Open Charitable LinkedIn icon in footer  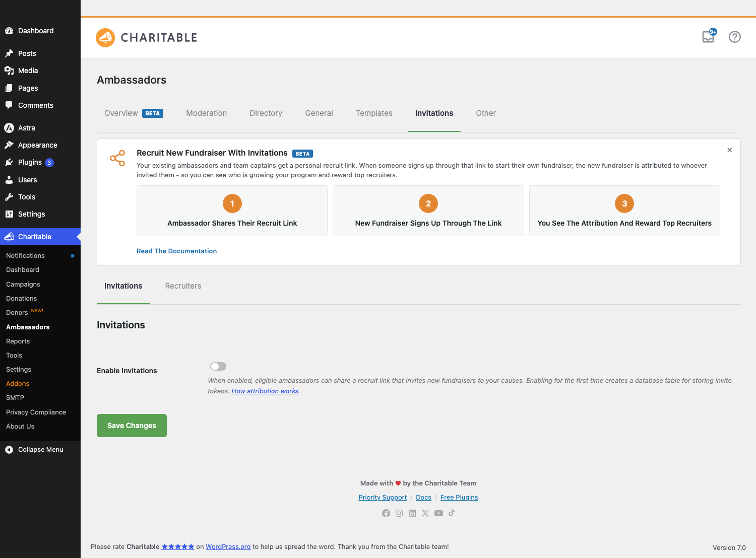click(x=412, y=513)
